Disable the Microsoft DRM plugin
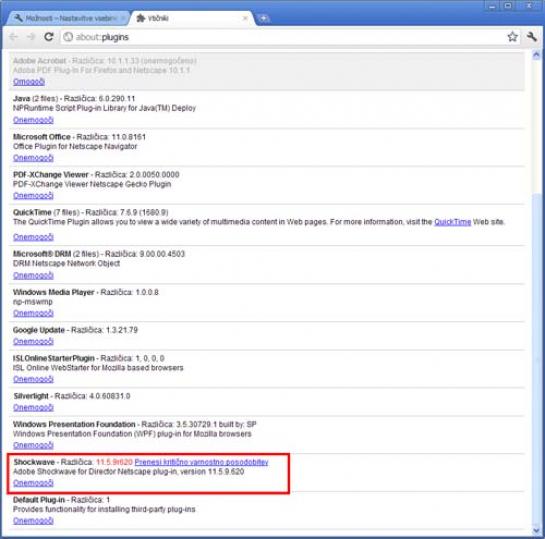Screen dimensions: 545x539 pyautogui.click(x=33, y=275)
